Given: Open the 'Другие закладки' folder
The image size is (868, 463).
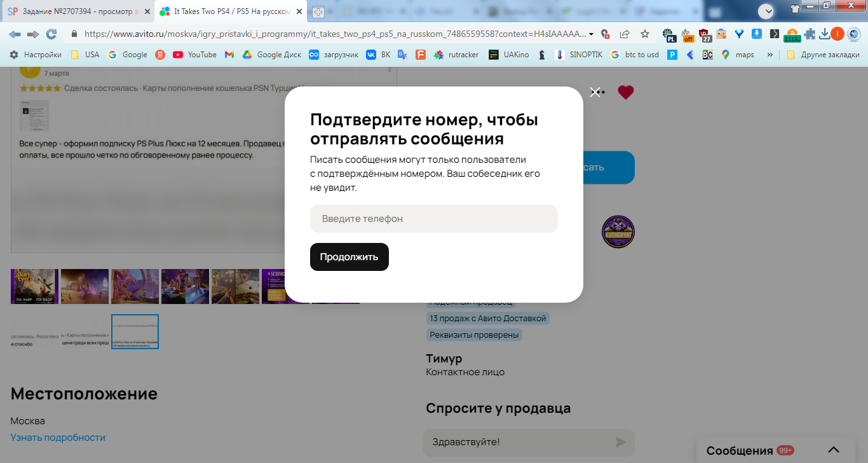Looking at the screenshot, I should 824,55.
